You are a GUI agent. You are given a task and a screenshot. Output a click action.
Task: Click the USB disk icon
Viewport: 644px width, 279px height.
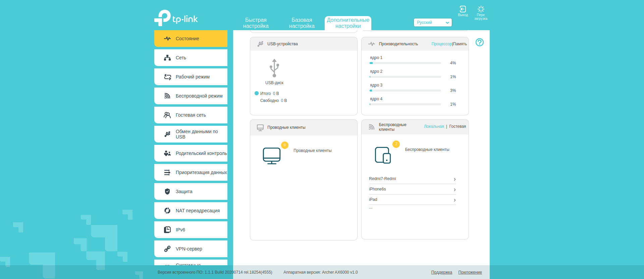[x=274, y=68]
